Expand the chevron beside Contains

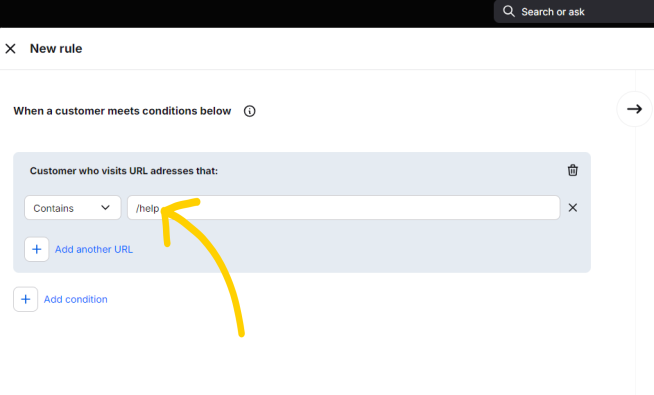point(105,208)
